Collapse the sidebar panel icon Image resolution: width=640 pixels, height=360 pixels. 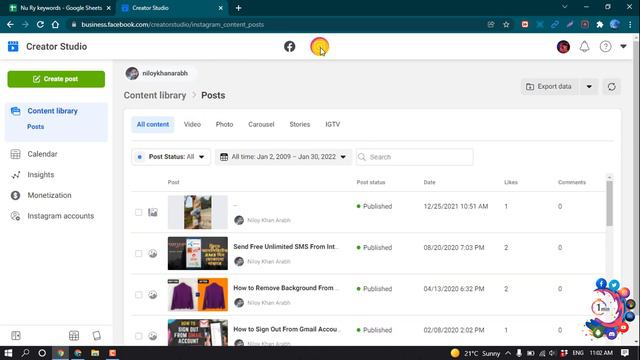16,336
